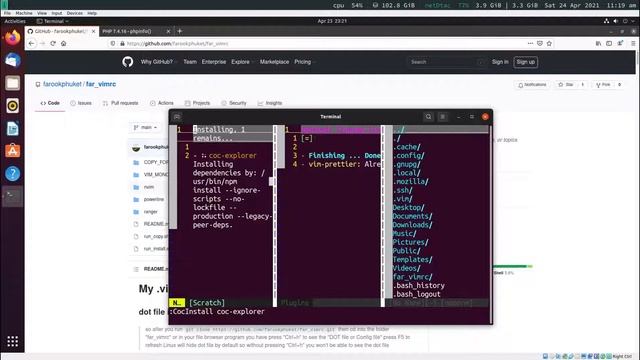This screenshot has width=640, height=360.
Task: Launch Firefox from the Ubuntu dock
Action: pyautogui.click(x=12, y=38)
